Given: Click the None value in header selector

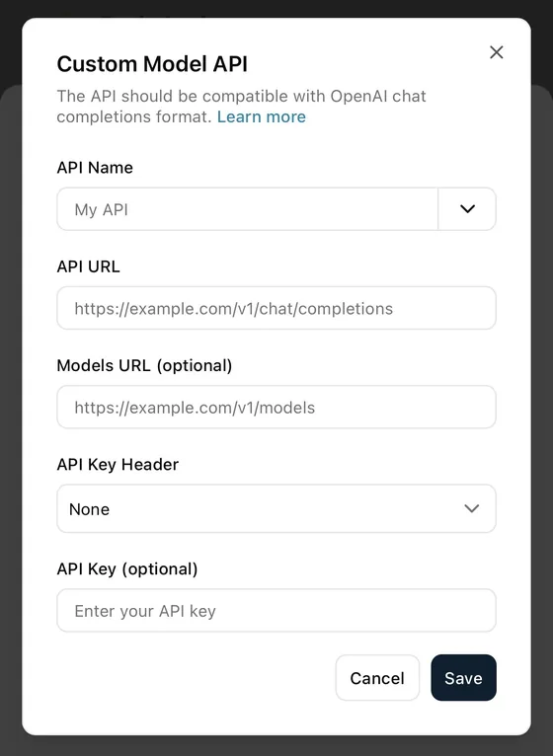Looking at the screenshot, I should pyautogui.click(x=89, y=509).
